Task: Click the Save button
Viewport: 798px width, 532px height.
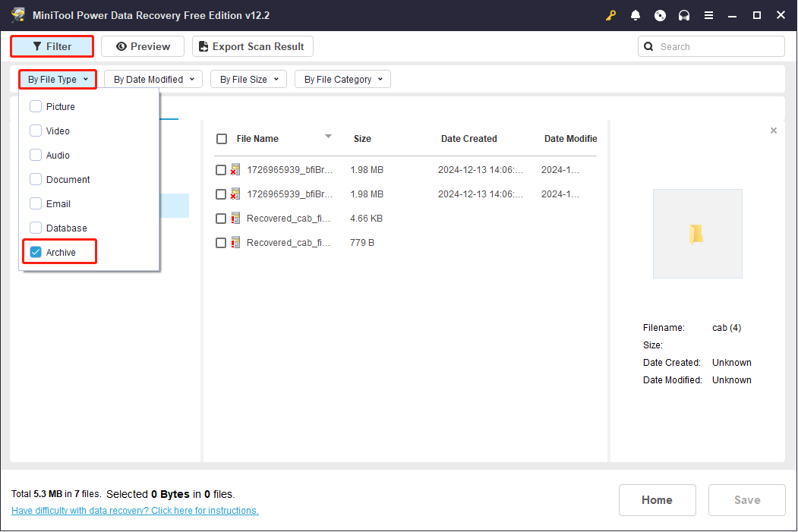Action: click(x=746, y=500)
